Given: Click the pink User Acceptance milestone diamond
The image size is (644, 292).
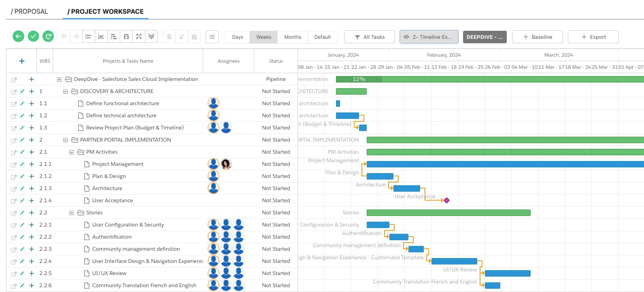Looking at the screenshot, I should pyautogui.click(x=447, y=200).
